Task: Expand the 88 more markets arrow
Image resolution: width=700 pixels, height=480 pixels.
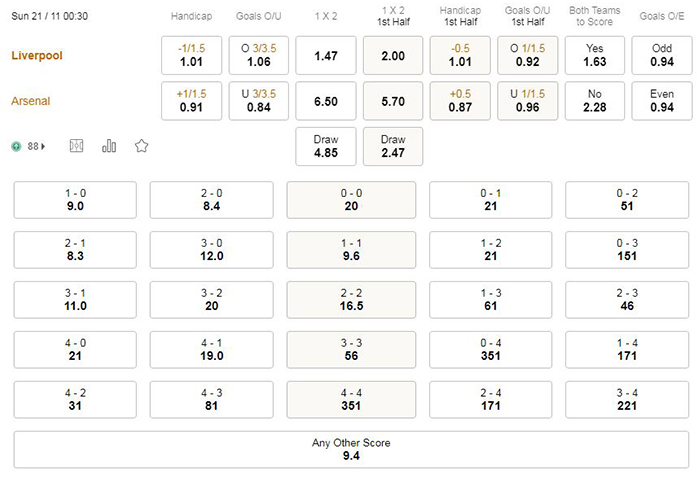Action: pos(43,146)
